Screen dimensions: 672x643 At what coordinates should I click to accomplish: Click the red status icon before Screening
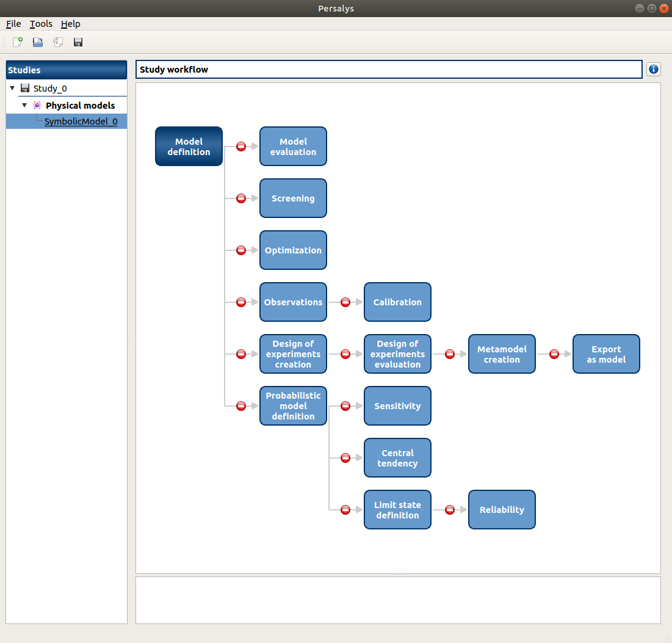241,198
